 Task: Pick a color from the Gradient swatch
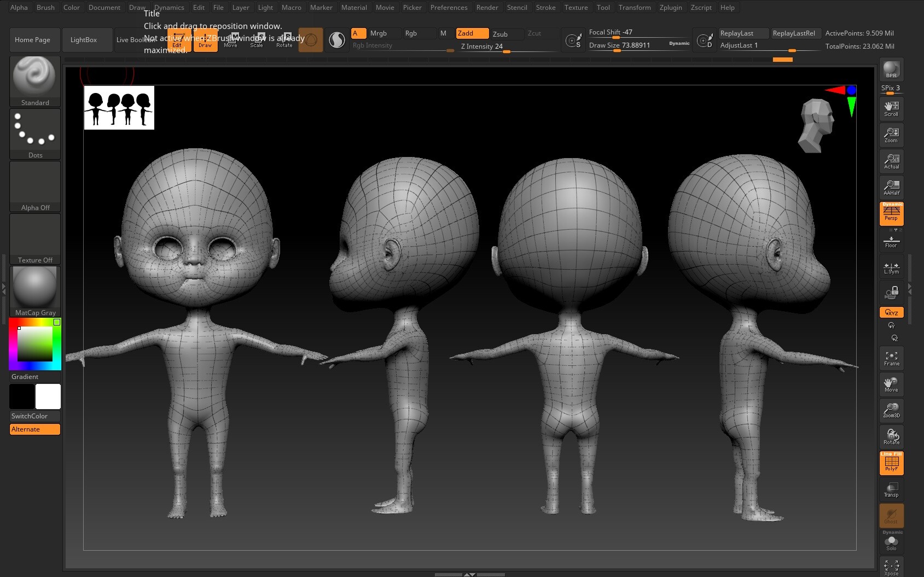[34, 343]
